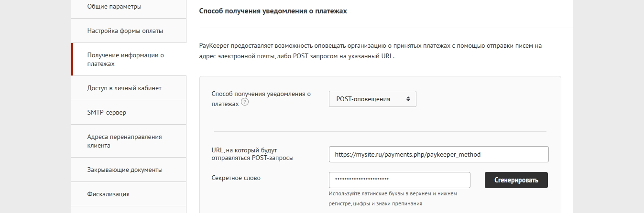Go to Настройка формы оплаты section
Viewport: 644px width, 213px height.
tap(125, 31)
